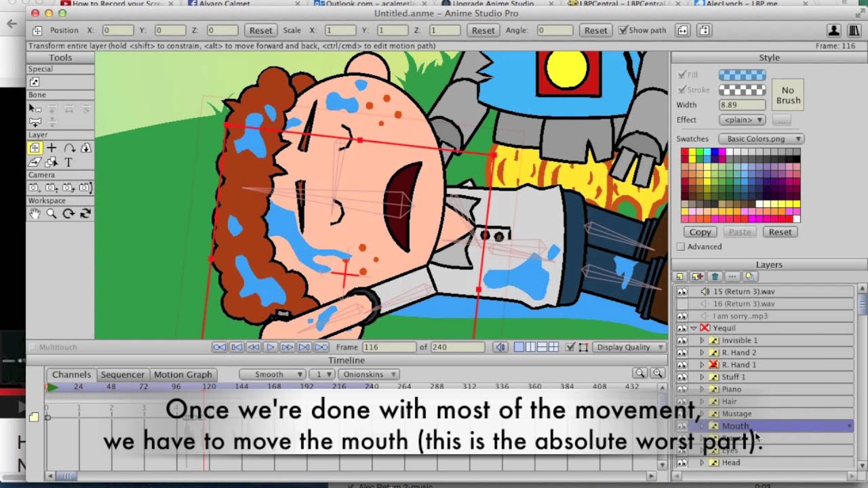Viewport: 868px width, 488px height.
Task: Expand the Stuff 1 layer
Action: coord(702,377)
